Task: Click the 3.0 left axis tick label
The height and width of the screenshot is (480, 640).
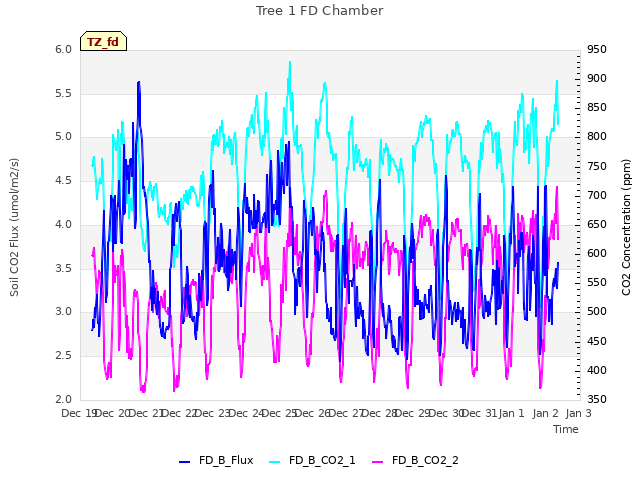Action: pos(63,312)
